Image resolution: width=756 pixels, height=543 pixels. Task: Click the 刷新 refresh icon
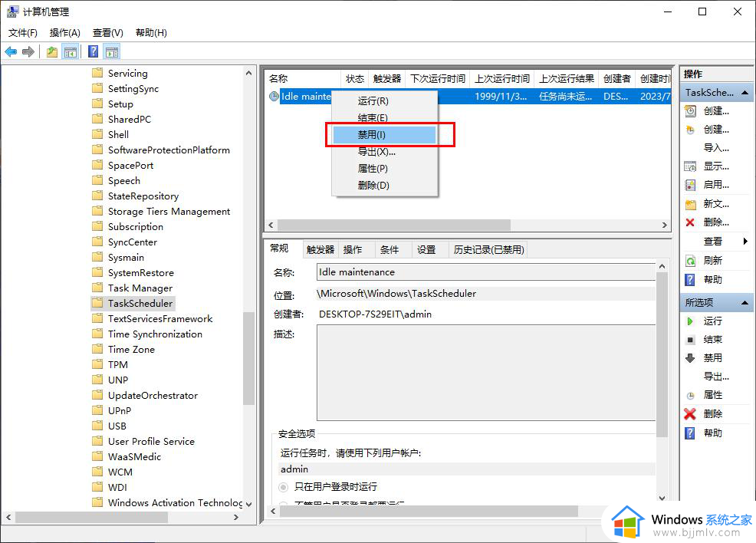pyautogui.click(x=690, y=261)
